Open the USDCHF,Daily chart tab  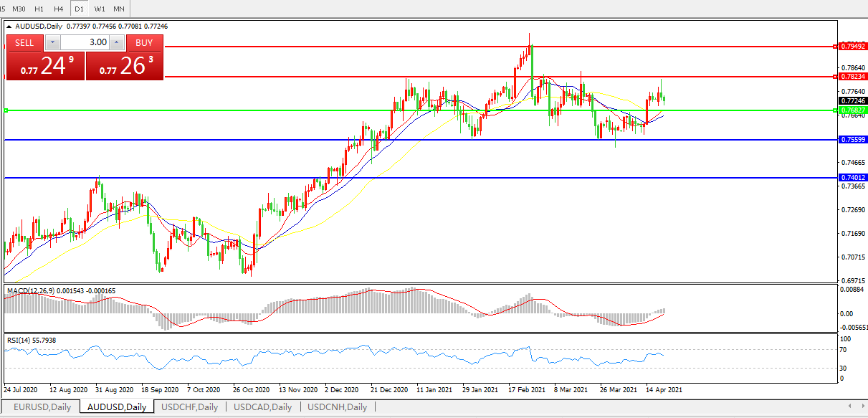(189, 407)
